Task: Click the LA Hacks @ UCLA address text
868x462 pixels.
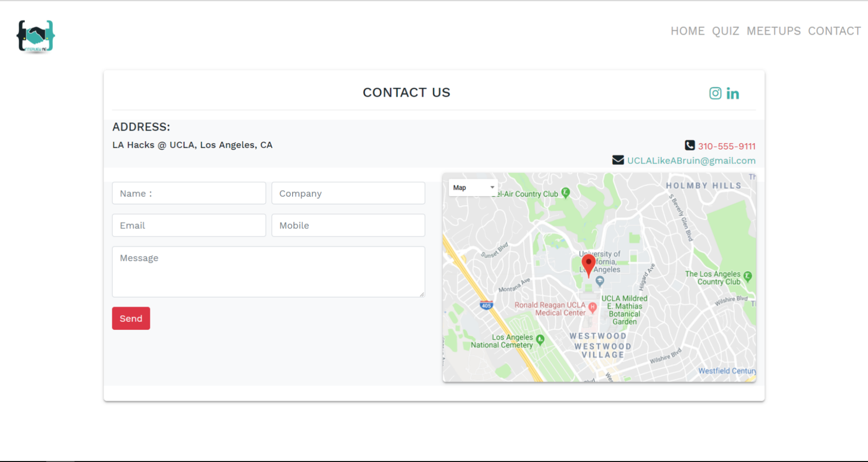Action: pos(192,145)
